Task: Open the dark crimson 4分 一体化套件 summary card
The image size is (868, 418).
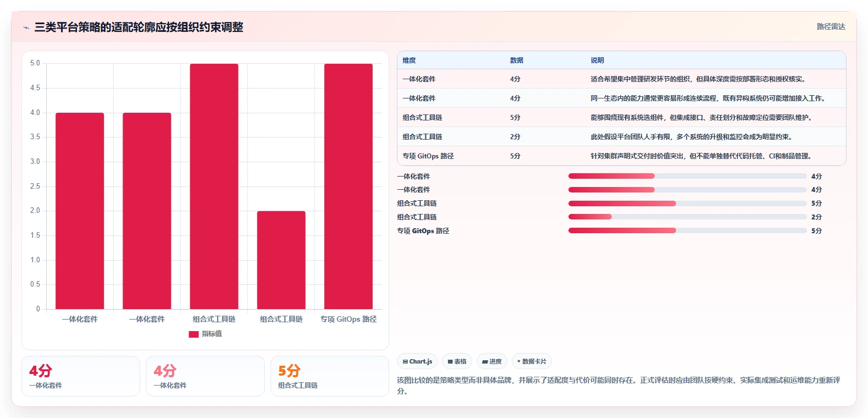Action: (81, 376)
